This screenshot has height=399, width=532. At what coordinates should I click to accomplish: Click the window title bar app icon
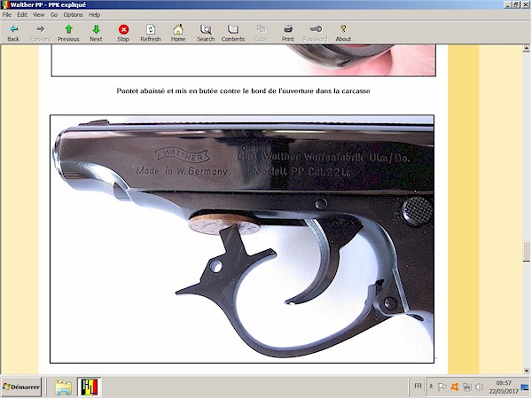click(4, 4)
